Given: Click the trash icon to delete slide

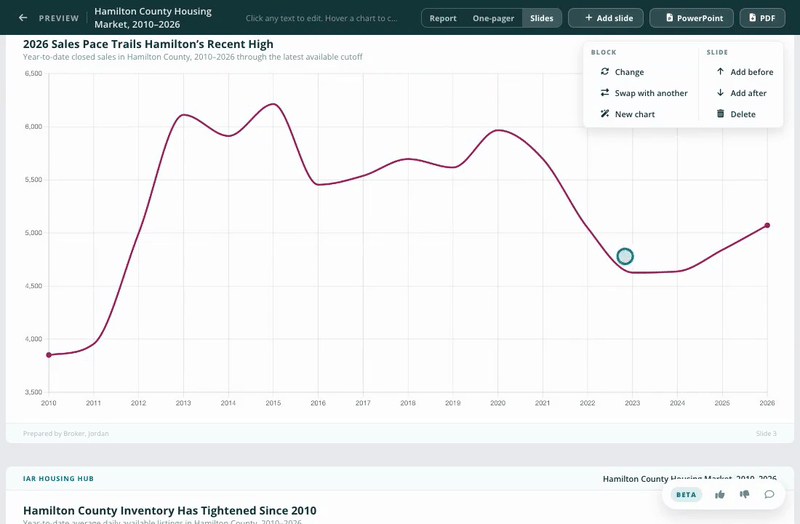Looking at the screenshot, I should (x=720, y=113).
